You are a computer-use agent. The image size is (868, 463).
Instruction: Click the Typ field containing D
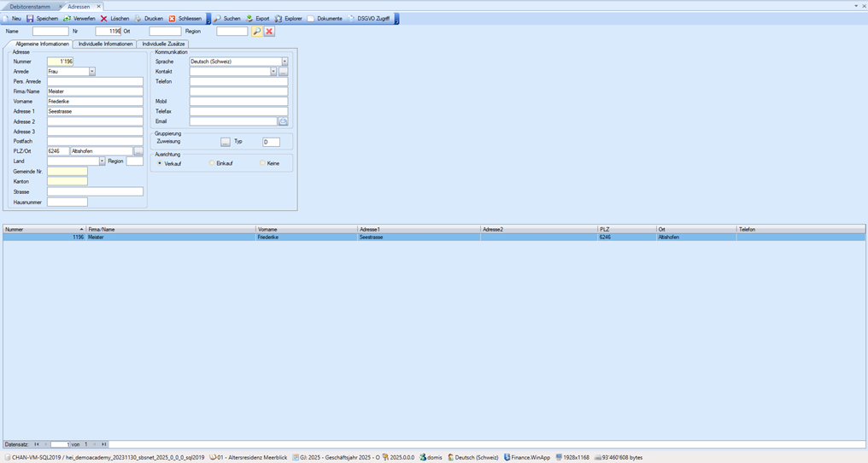[x=271, y=143]
